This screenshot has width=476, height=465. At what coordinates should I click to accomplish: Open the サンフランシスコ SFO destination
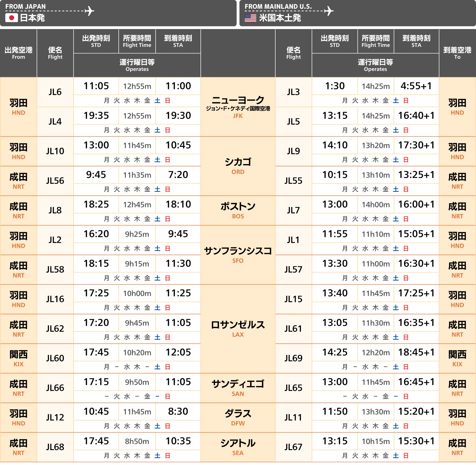coord(238,255)
